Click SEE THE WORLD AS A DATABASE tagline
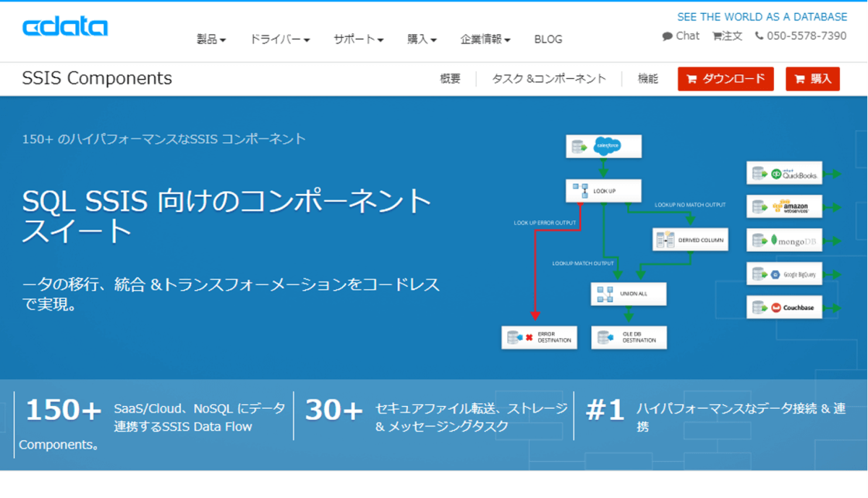The height and width of the screenshot is (498, 868). click(762, 17)
